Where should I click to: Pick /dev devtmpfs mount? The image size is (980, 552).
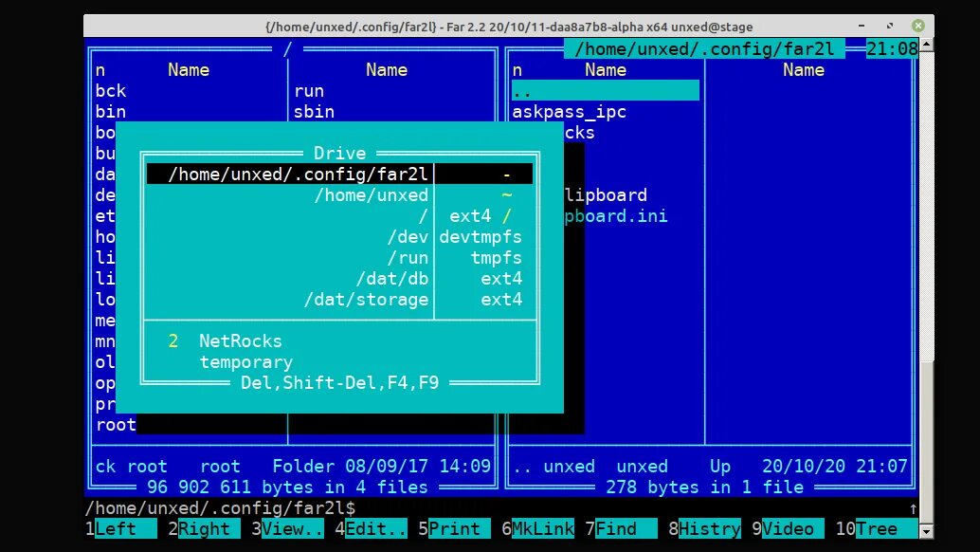[339, 237]
